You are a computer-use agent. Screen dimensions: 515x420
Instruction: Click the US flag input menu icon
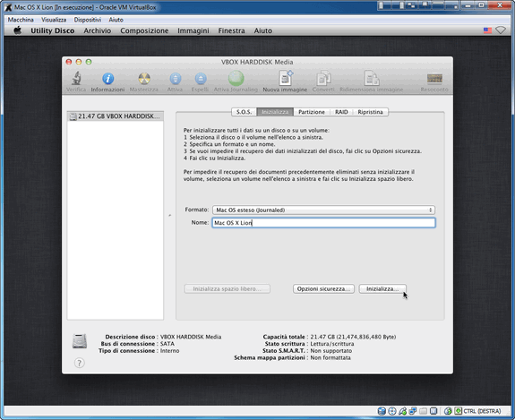click(487, 30)
